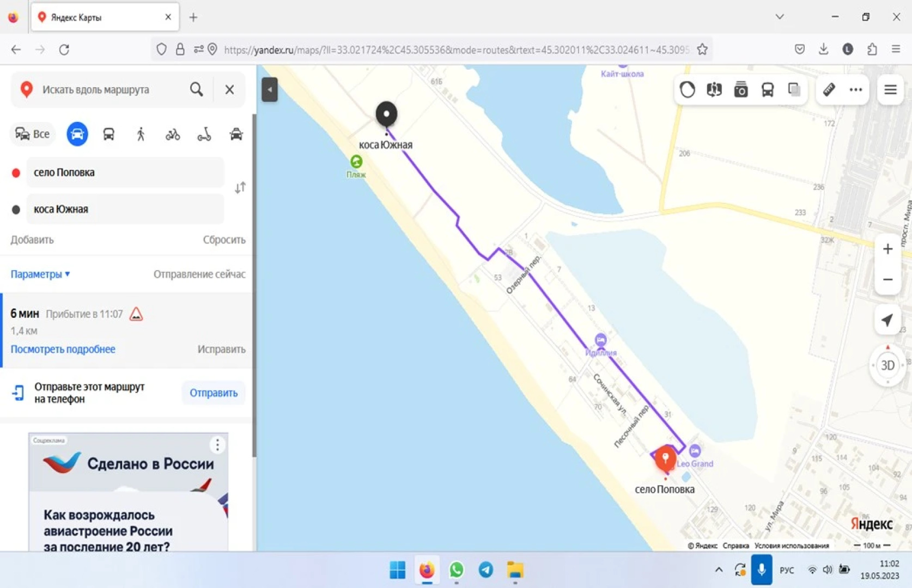Select the bus public transport route mode

point(108,134)
